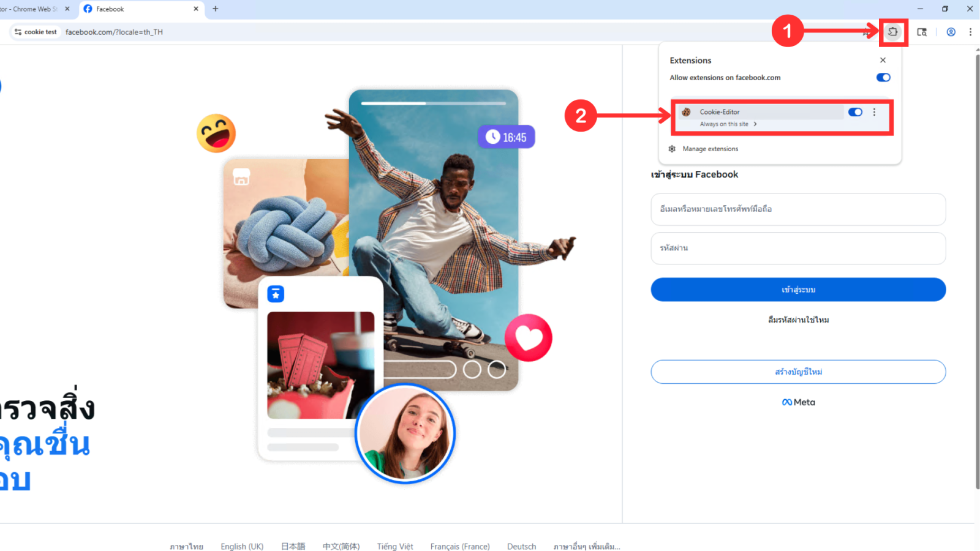Toggle the Cookie-Editor extension switch
The width and height of the screenshot is (980, 551).
[855, 112]
